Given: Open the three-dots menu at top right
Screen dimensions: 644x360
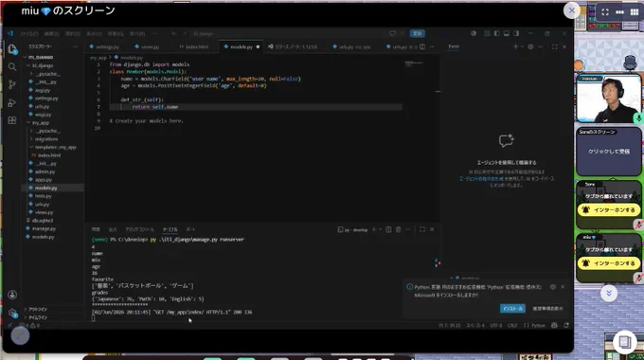Looking at the screenshot, I should [619, 12].
